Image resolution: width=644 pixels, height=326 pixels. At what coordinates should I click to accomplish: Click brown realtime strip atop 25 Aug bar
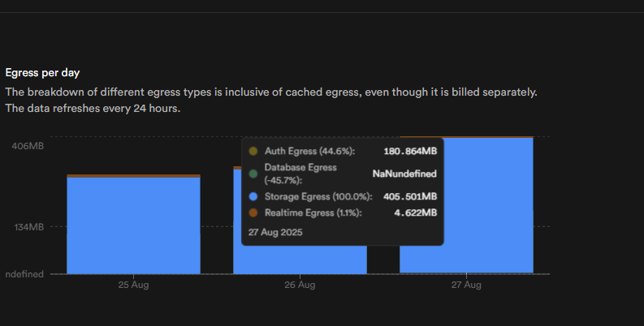(x=133, y=175)
